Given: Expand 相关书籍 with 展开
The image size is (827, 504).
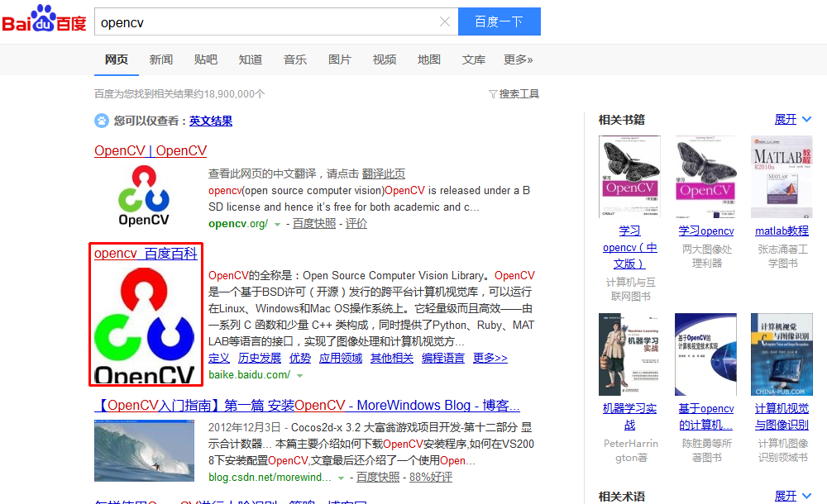Looking at the screenshot, I should click(793, 120).
